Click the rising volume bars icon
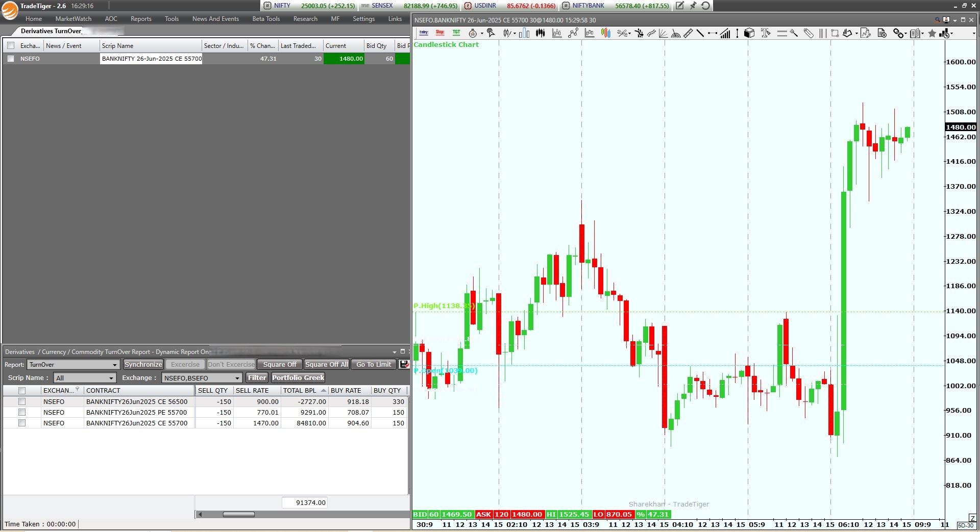This screenshot has width=980, height=532. [x=725, y=33]
